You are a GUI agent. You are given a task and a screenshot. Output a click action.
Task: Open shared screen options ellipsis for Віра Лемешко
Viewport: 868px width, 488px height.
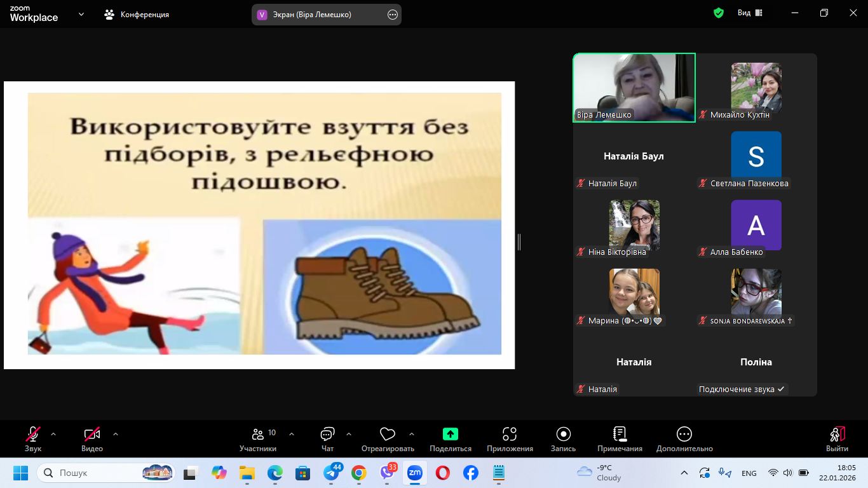[x=393, y=15]
